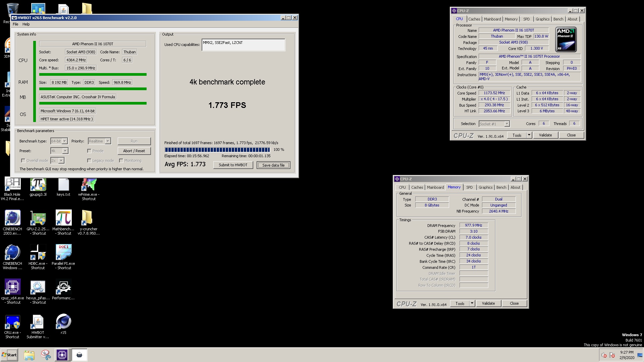Image resolution: width=644 pixels, height=362 pixels.
Task: Click Used CPU capabilities text box
Action: point(244,45)
